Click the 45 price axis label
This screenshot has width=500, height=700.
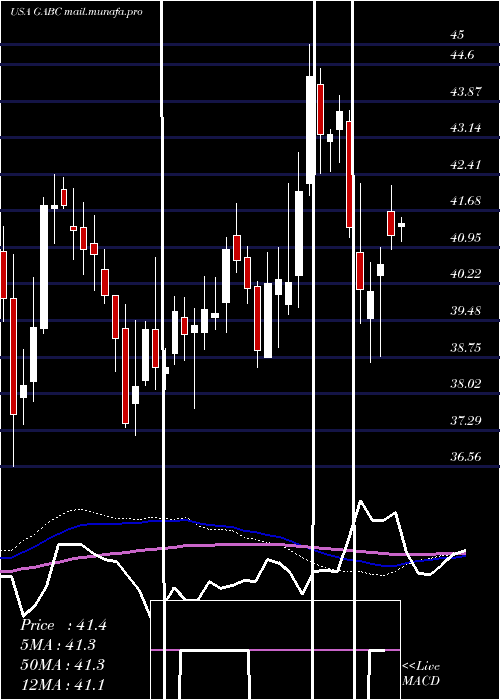coord(458,35)
